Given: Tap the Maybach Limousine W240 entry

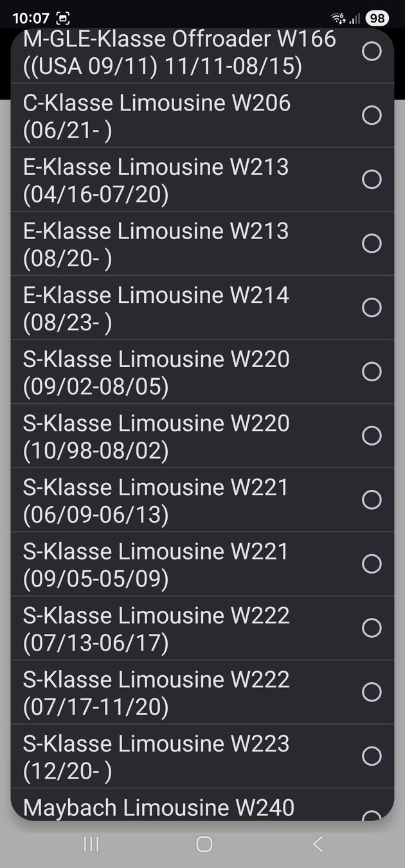Looking at the screenshot, I should 159,808.
